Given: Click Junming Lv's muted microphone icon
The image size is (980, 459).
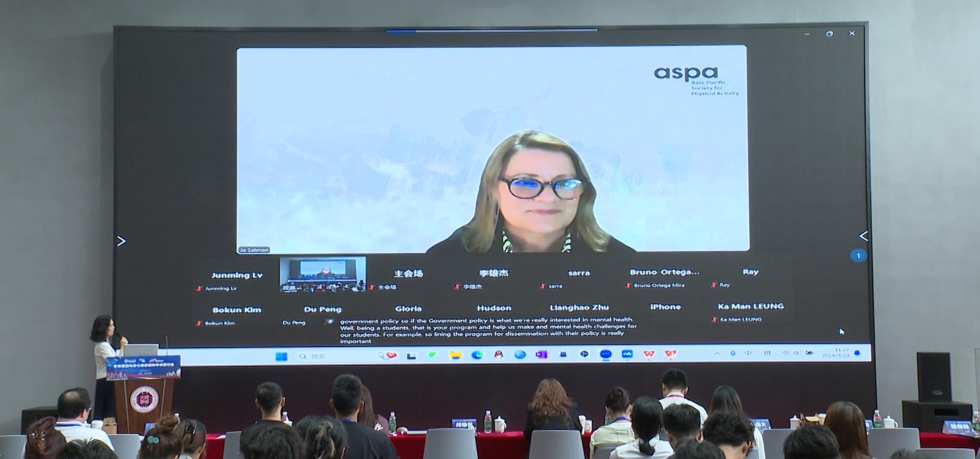Looking at the screenshot, I should [x=199, y=289].
